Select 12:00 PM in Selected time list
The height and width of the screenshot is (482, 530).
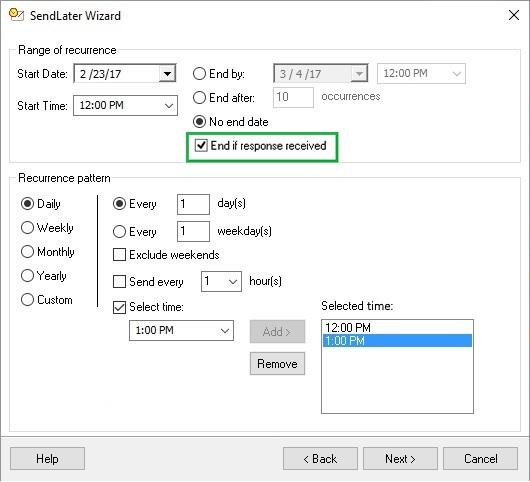[397, 328]
